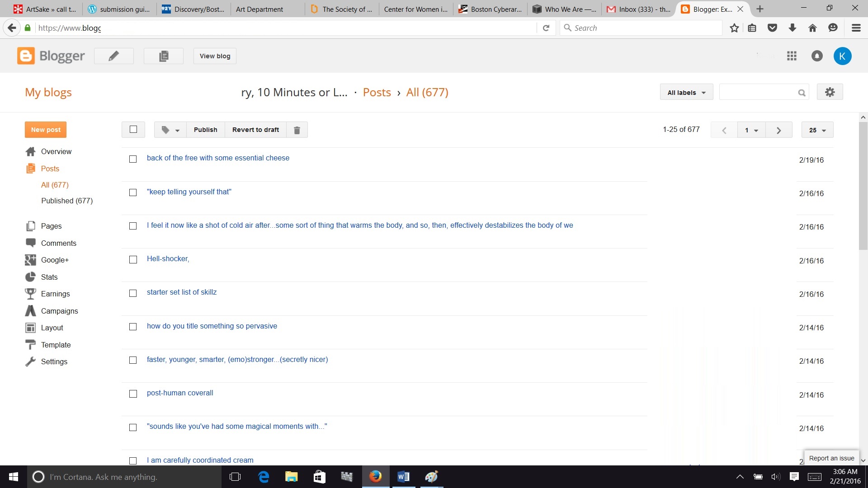The image size is (868, 488).
Task: Go to next page of posts
Action: pos(778,130)
